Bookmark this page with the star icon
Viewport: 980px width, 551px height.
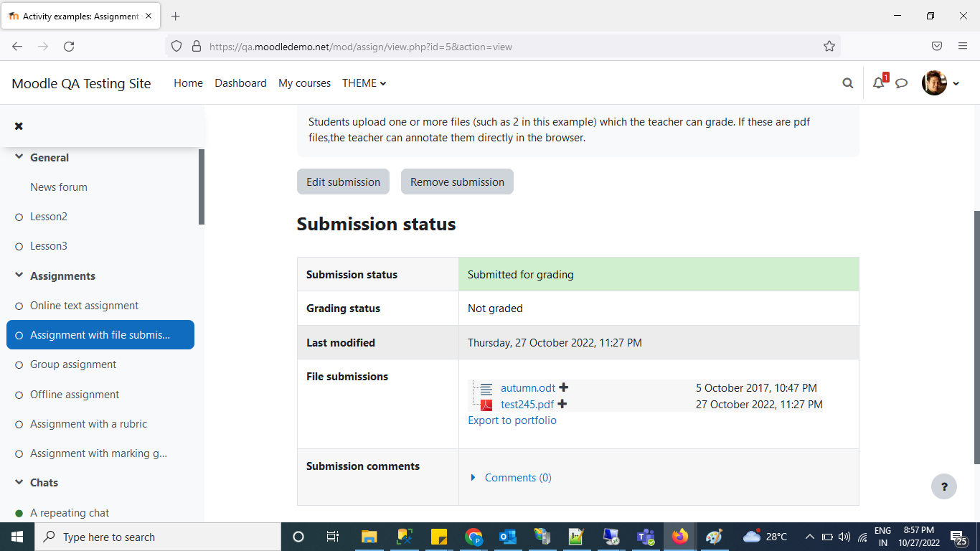click(829, 47)
